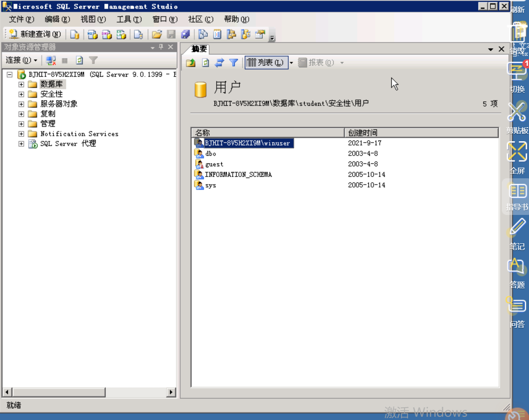Click the Up one level folder icon in Summary
Image resolution: width=529 pixels, height=420 pixels.
(191, 63)
